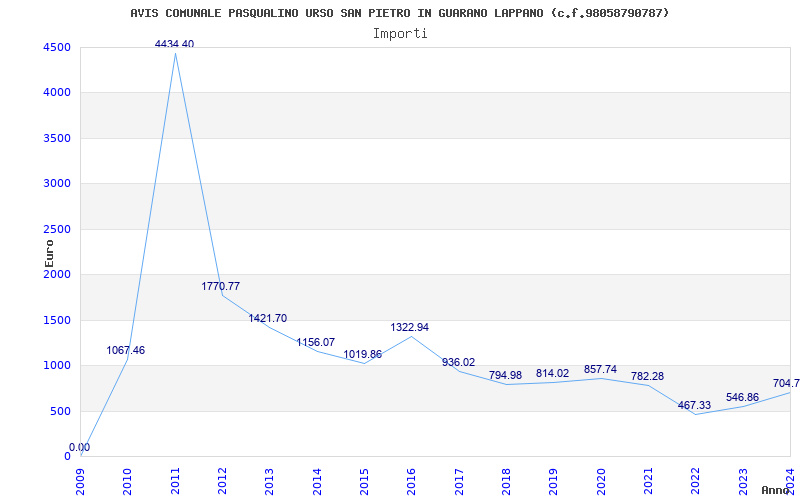Click the 1770.77 data label
The width and height of the screenshot is (800, 500).
coord(220,286)
